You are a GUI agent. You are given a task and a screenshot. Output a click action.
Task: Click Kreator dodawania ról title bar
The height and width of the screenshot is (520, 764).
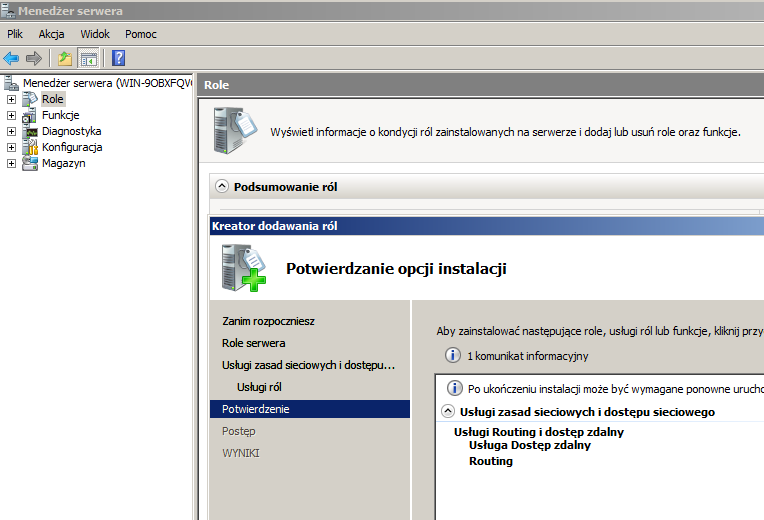487,226
